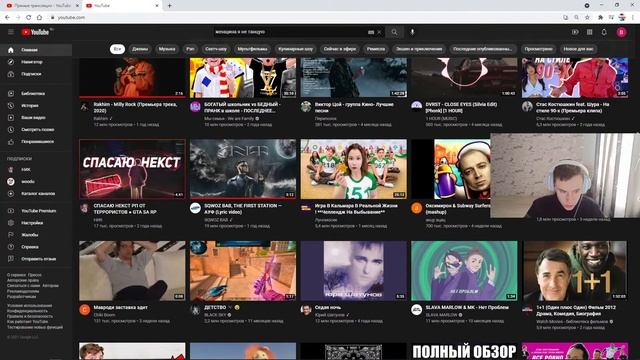Image resolution: width=640 pixels, height=360 pixels.
Task: Open YouTube apps grid icon
Action: [589, 32]
